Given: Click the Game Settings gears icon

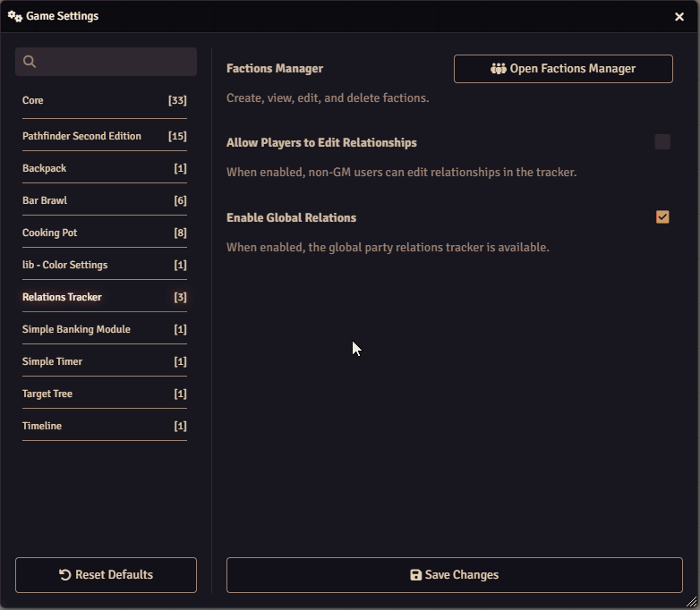Looking at the screenshot, I should (15, 16).
